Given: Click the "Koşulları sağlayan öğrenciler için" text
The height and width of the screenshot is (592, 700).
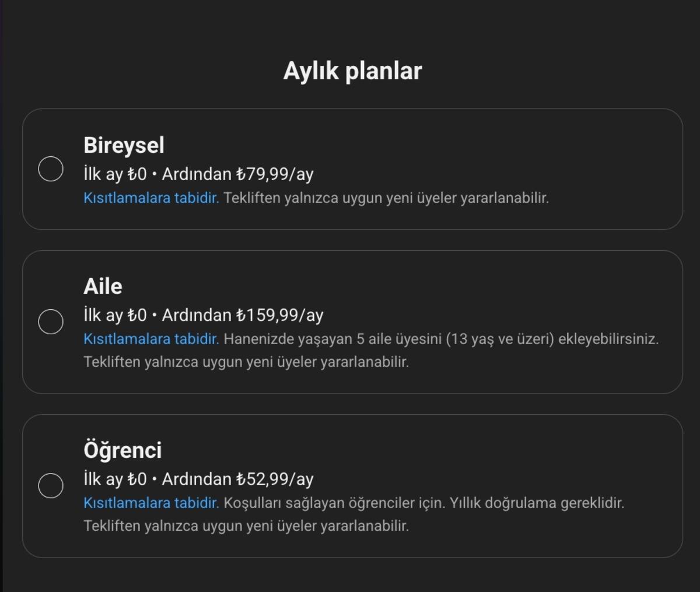Looking at the screenshot, I should (x=332, y=503).
